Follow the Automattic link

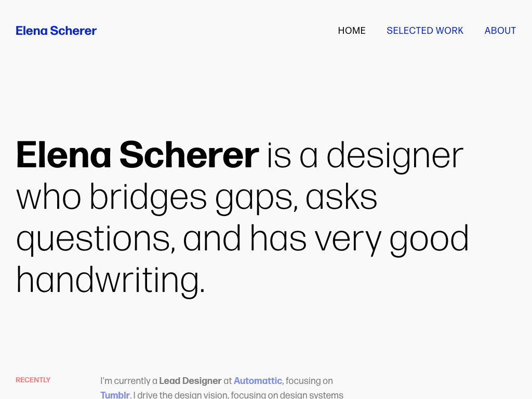click(258, 381)
